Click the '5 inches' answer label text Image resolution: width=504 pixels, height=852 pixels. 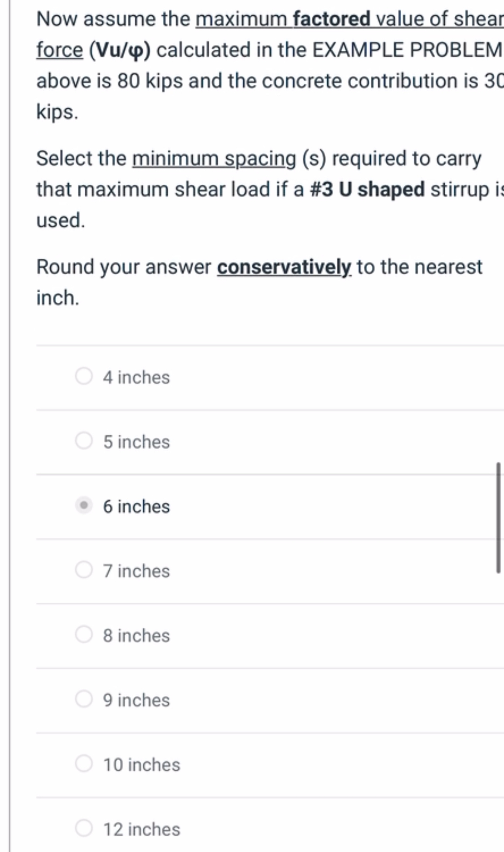coord(136,442)
